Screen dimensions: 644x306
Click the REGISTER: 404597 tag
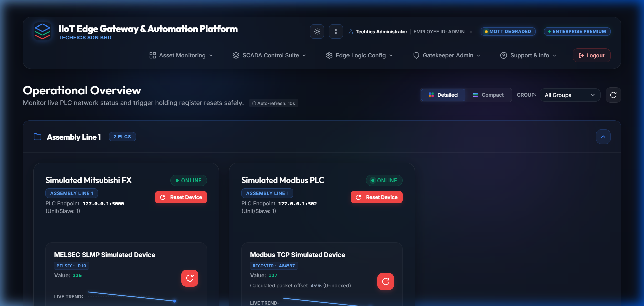(x=274, y=266)
